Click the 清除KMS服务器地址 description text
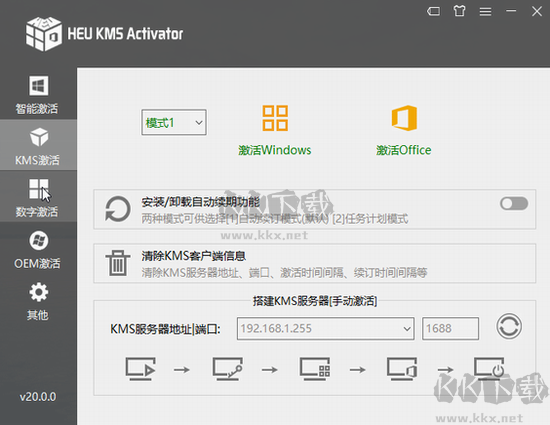 click(x=284, y=272)
